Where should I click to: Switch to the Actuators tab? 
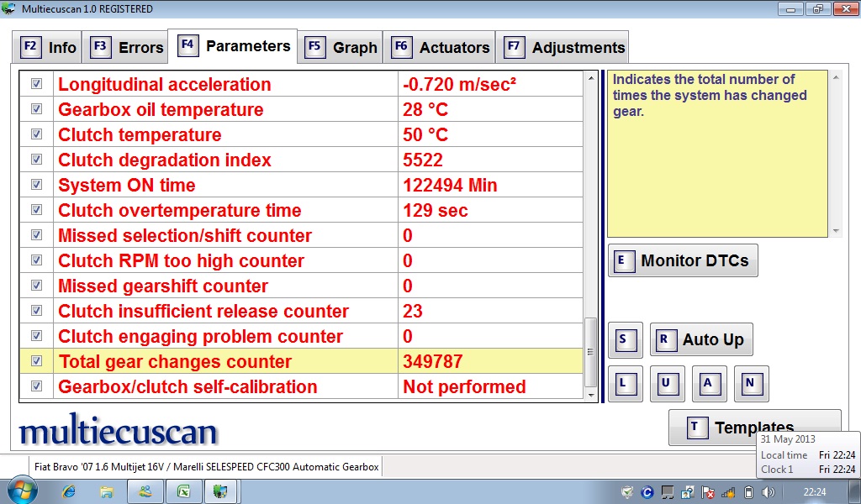(x=439, y=47)
